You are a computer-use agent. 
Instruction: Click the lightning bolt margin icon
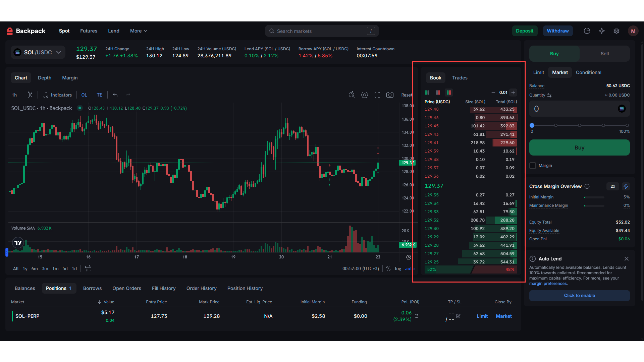tap(626, 186)
